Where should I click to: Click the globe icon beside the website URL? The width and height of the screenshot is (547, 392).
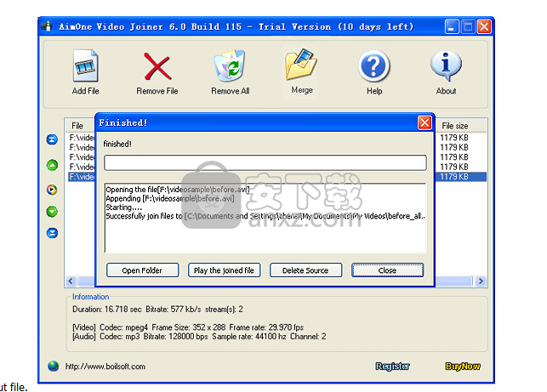tap(54, 366)
